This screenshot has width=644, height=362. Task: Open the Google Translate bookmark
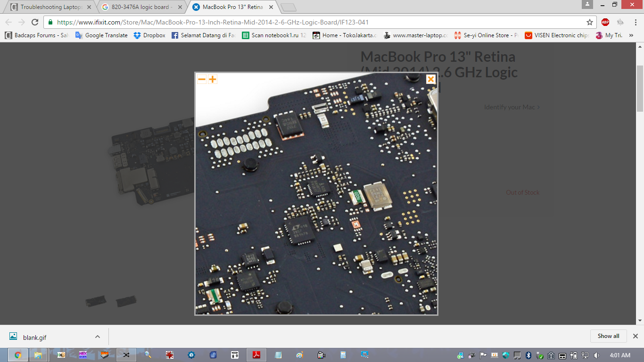tap(101, 35)
